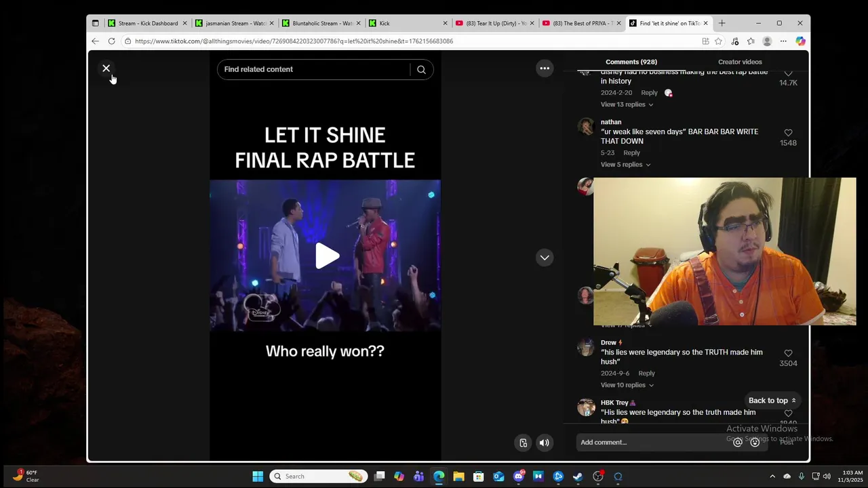The width and height of the screenshot is (868, 488).
Task: Open the Creator videos tab
Action: [740, 62]
